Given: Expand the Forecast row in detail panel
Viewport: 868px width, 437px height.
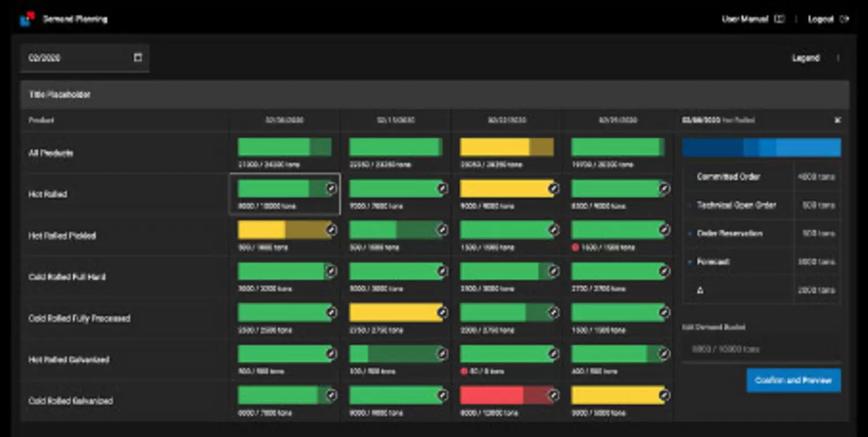Looking at the screenshot, I should tap(690, 262).
